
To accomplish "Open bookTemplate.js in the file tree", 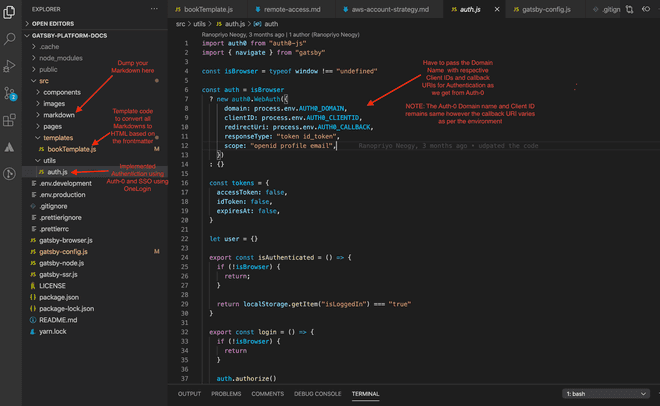I will [72, 149].
